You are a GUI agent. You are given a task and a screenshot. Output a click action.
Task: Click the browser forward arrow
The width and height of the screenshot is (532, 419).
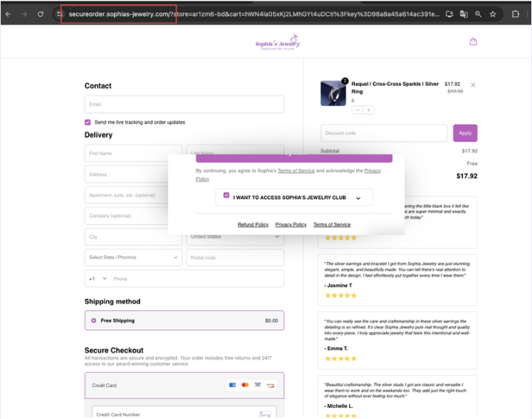pos(24,14)
